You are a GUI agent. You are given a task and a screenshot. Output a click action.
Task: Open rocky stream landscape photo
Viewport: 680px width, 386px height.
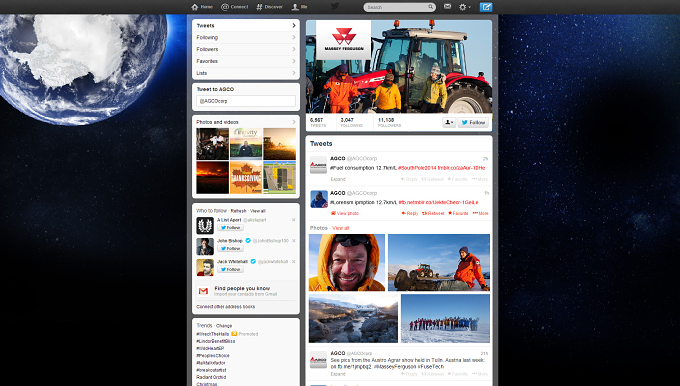[353, 318]
